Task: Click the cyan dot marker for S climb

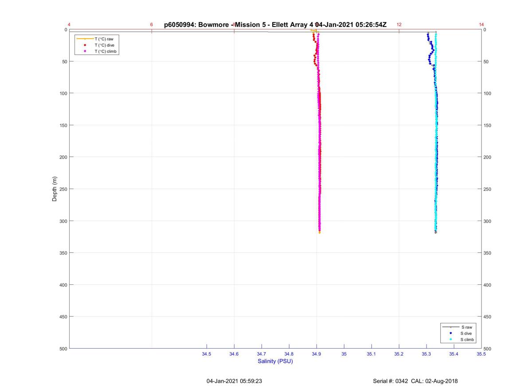Action: pos(451,339)
